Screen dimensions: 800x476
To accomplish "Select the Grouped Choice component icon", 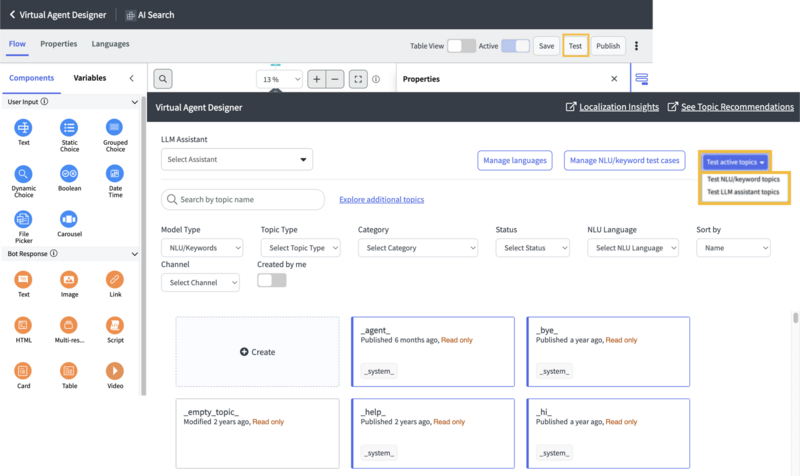I will [114, 127].
